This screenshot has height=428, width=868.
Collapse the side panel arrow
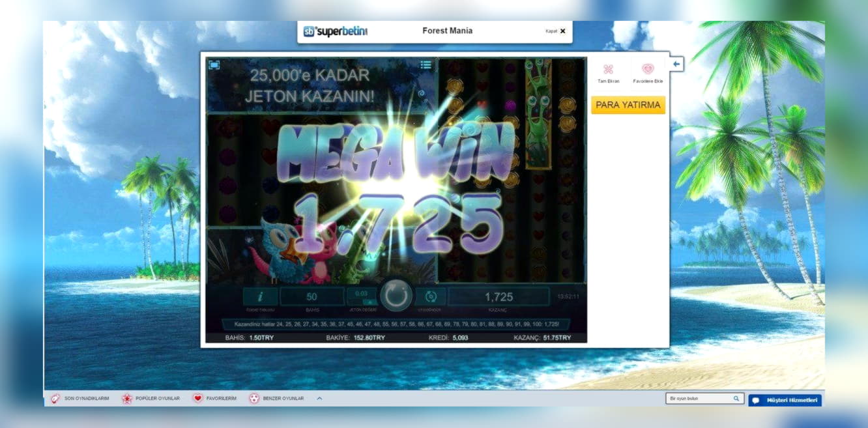click(x=676, y=64)
